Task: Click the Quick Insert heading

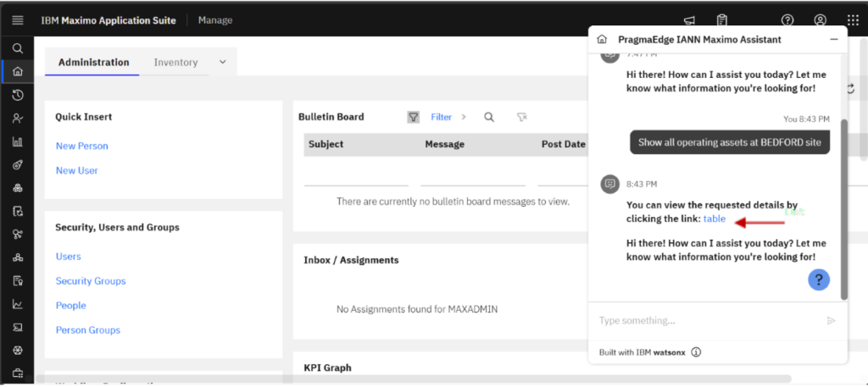Action: click(84, 117)
